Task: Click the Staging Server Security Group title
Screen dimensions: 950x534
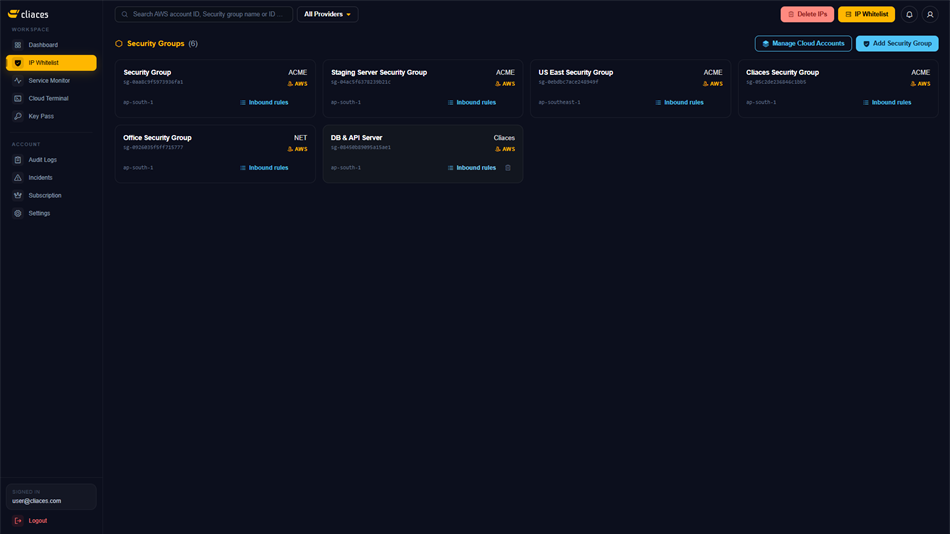Action: coord(379,72)
